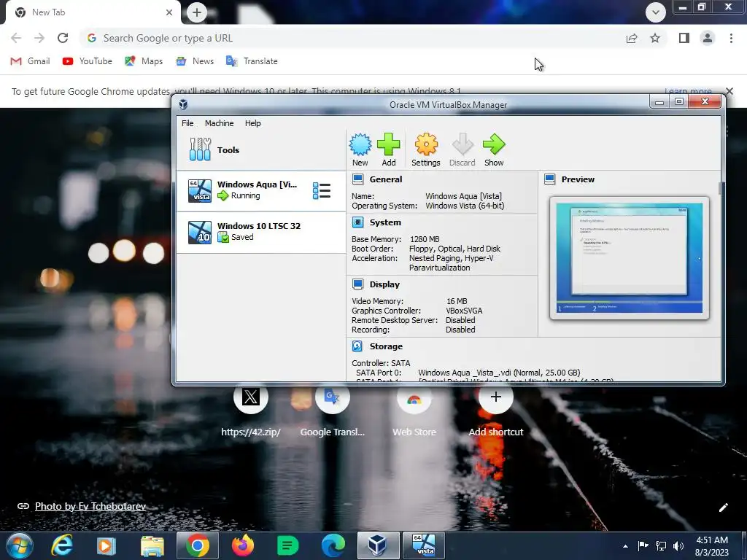Open the Help menu in VirtualBox
The height and width of the screenshot is (560, 747).
[253, 123]
